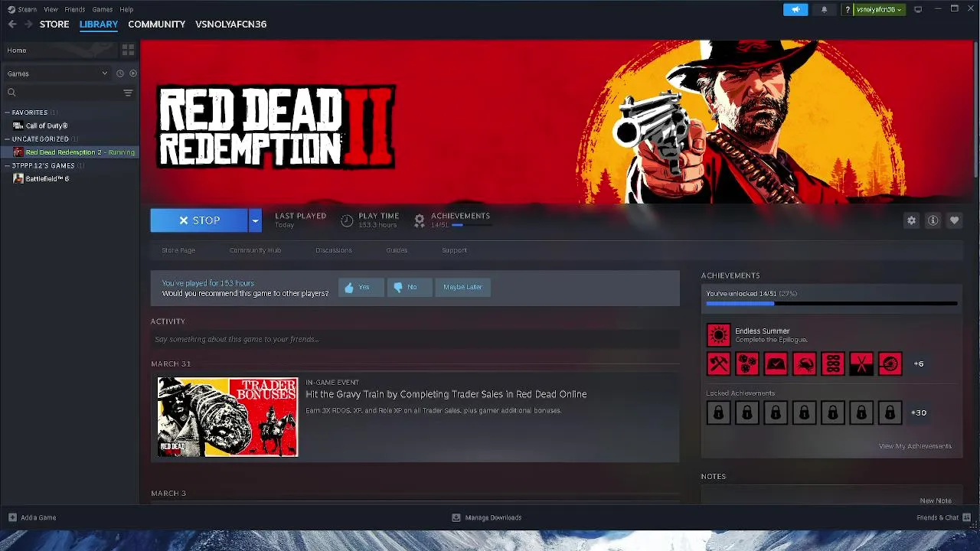Screen dimensions: 980x551
Task: Click View My Achievements link
Action: (x=915, y=446)
